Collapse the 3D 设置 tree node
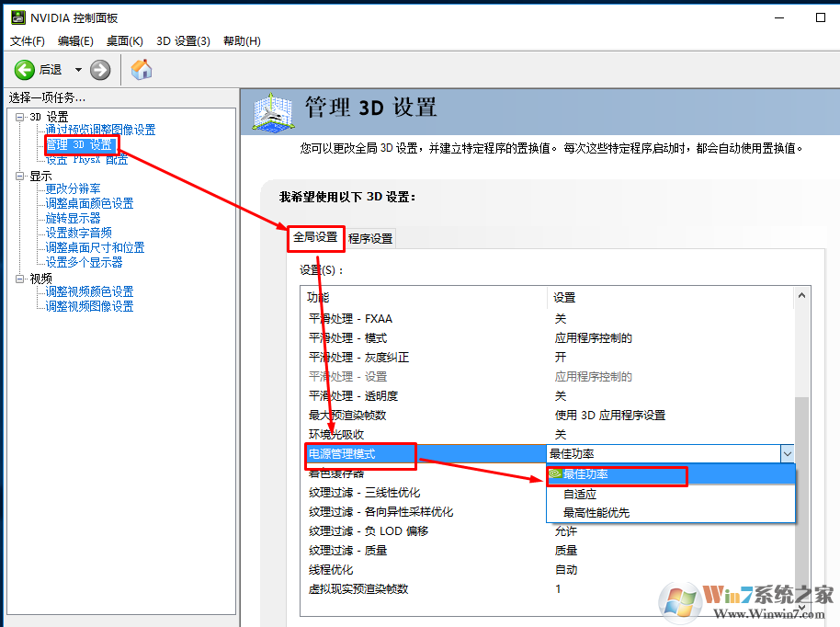This screenshot has width=840, height=627. click(19, 117)
